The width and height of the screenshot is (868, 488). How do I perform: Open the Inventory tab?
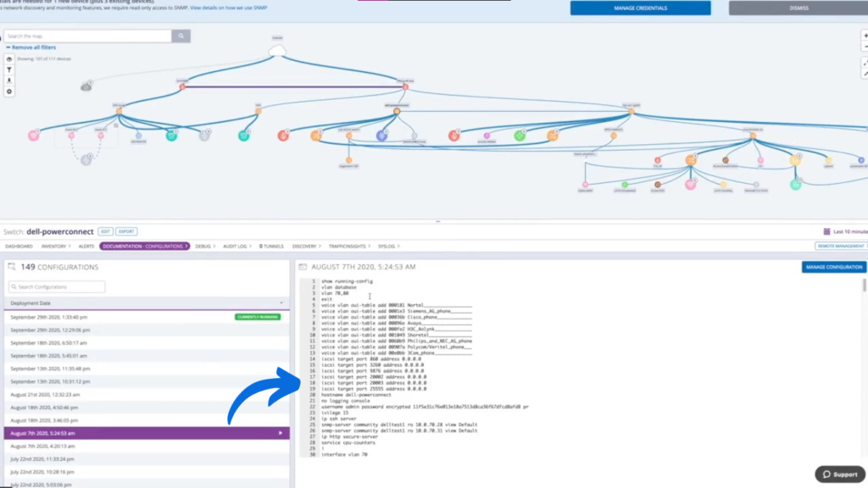pyautogui.click(x=55, y=247)
